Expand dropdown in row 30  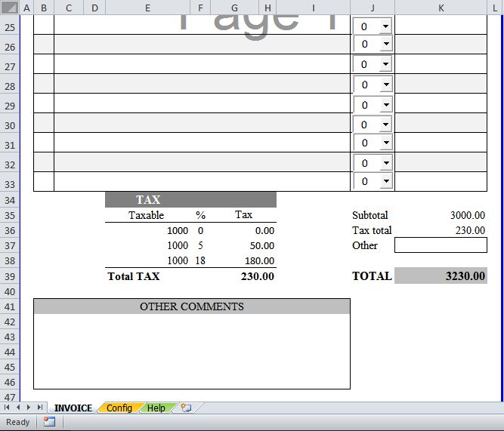click(x=385, y=124)
